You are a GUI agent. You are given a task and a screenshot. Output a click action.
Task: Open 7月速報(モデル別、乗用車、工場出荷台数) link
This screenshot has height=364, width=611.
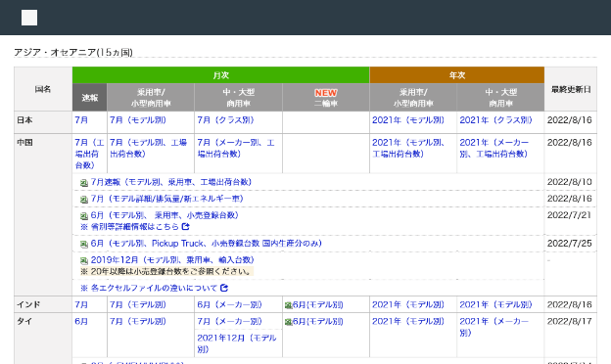tap(171, 182)
